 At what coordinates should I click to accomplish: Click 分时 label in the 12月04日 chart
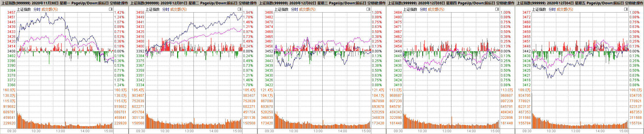coord(552,9)
